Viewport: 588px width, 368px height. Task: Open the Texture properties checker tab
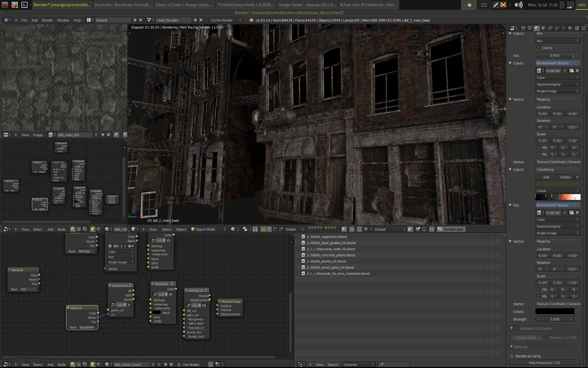[x=577, y=28]
